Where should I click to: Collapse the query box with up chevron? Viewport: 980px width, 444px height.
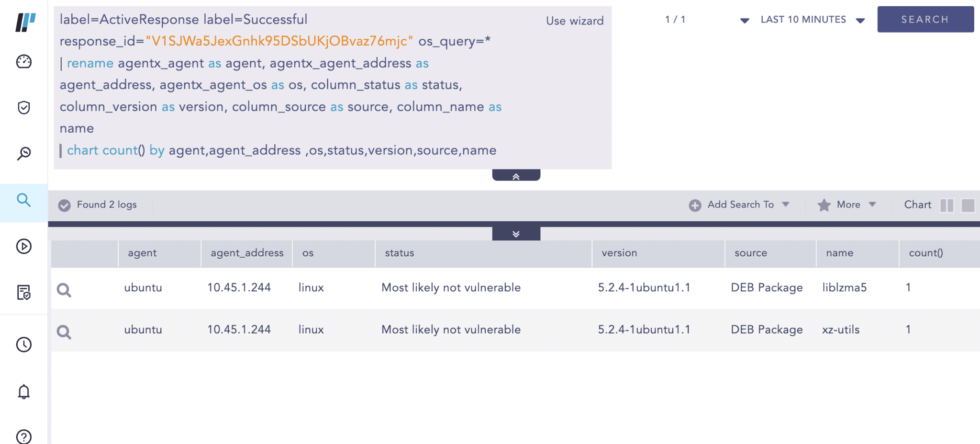click(x=516, y=176)
